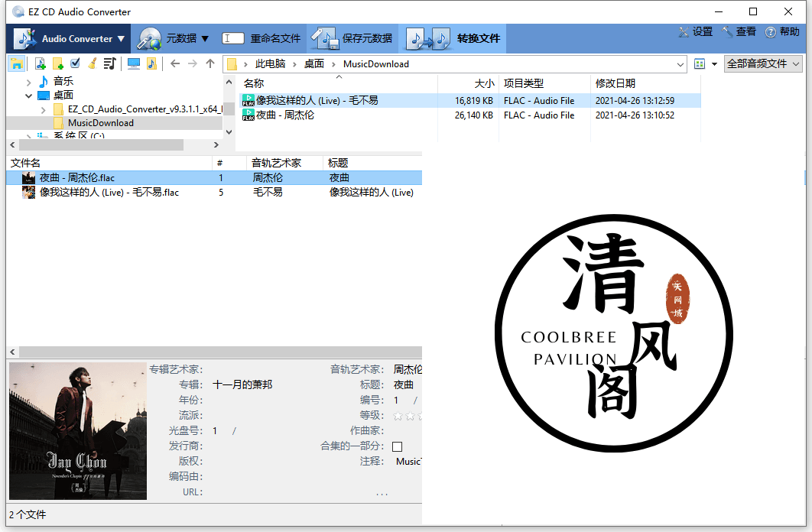Click 重命名文件 button
812x532 pixels.
pos(261,39)
